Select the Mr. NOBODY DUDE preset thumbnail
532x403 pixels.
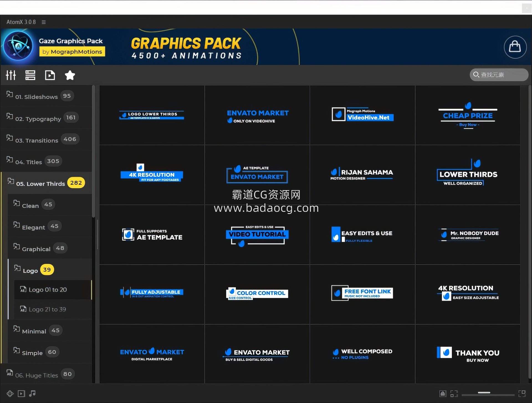(468, 235)
